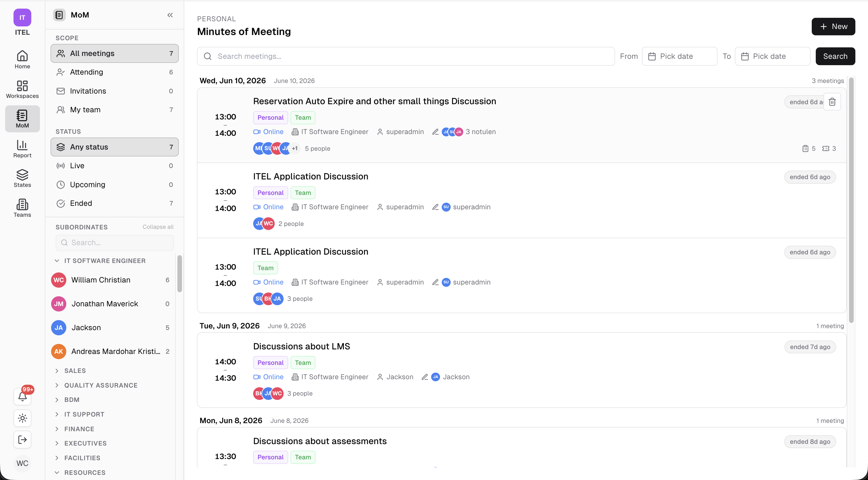Viewport: 868px width, 480px height.
Task: Click the subordinates list scrollbar
Action: pos(180,274)
